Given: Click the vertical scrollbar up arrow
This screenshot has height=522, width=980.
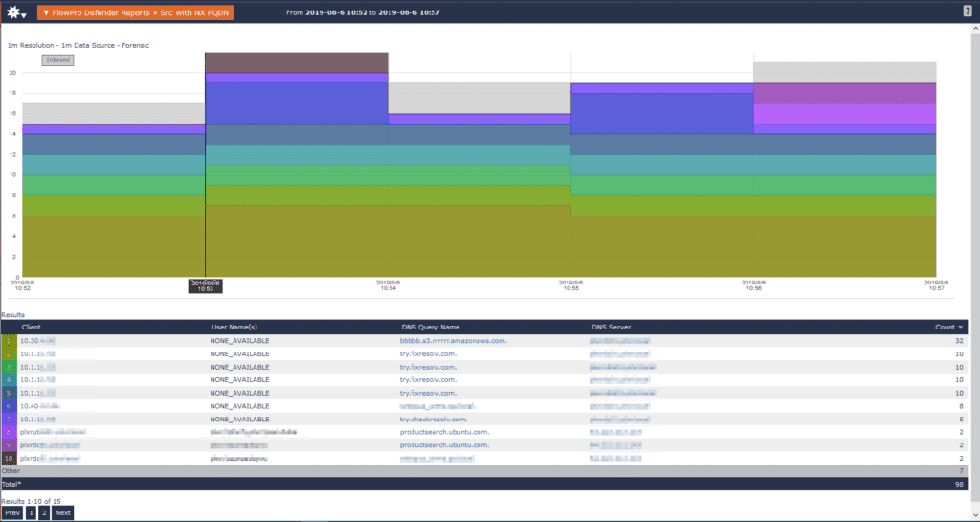Looking at the screenshot, I should pos(975,28).
